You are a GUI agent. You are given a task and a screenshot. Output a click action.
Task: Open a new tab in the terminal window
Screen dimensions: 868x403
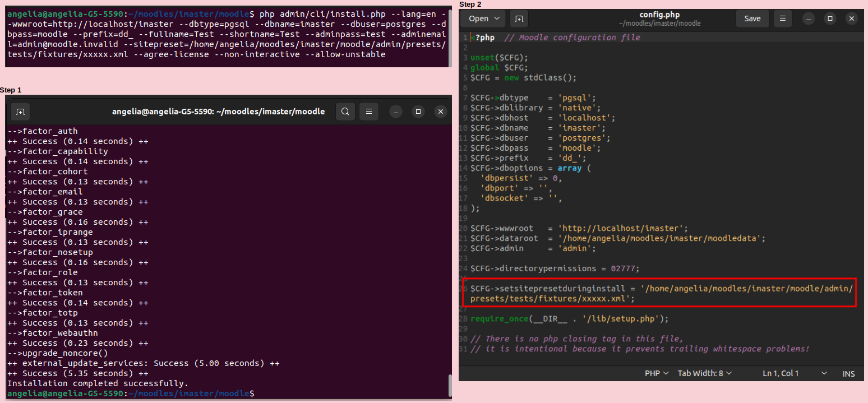pyautogui.click(x=20, y=112)
